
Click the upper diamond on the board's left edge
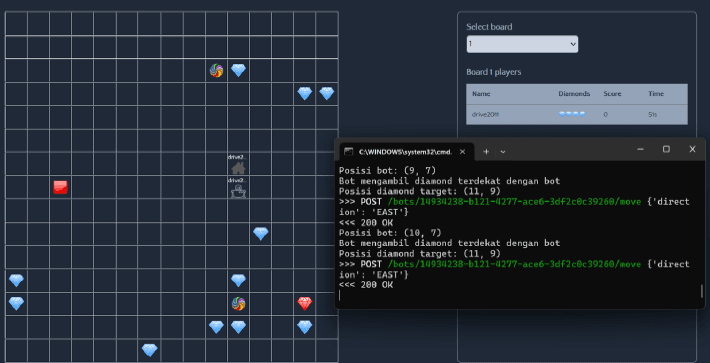[x=16, y=280]
